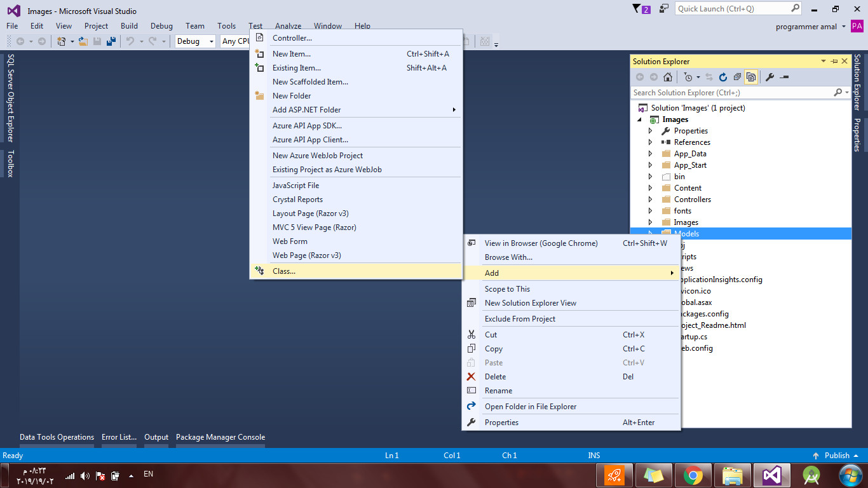Expand the Controllers folder
This screenshot has height=488, width=868.
(650, 200)
